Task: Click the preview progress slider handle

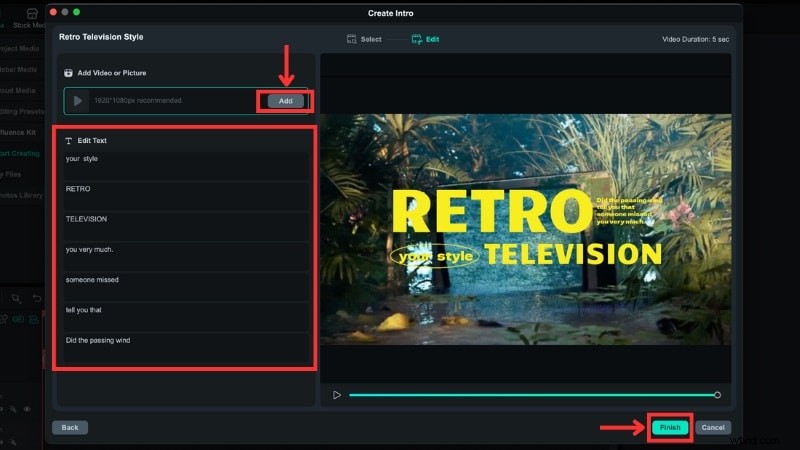Action: click(x=717, y=395)
